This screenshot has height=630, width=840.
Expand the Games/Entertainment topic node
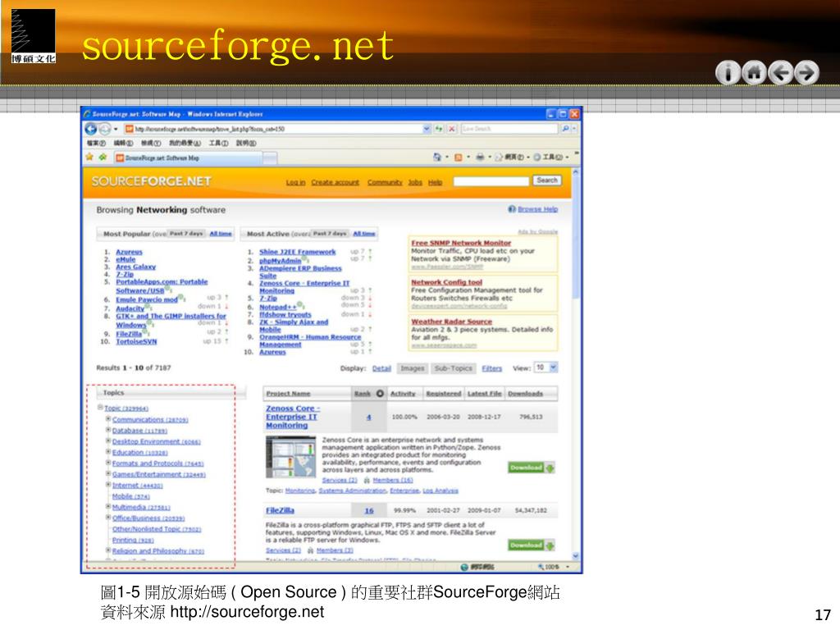[x=108, y=473]
